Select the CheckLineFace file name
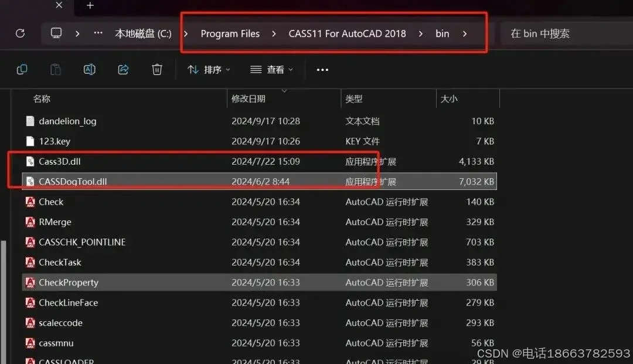633x364 pixels. (68, 302)
